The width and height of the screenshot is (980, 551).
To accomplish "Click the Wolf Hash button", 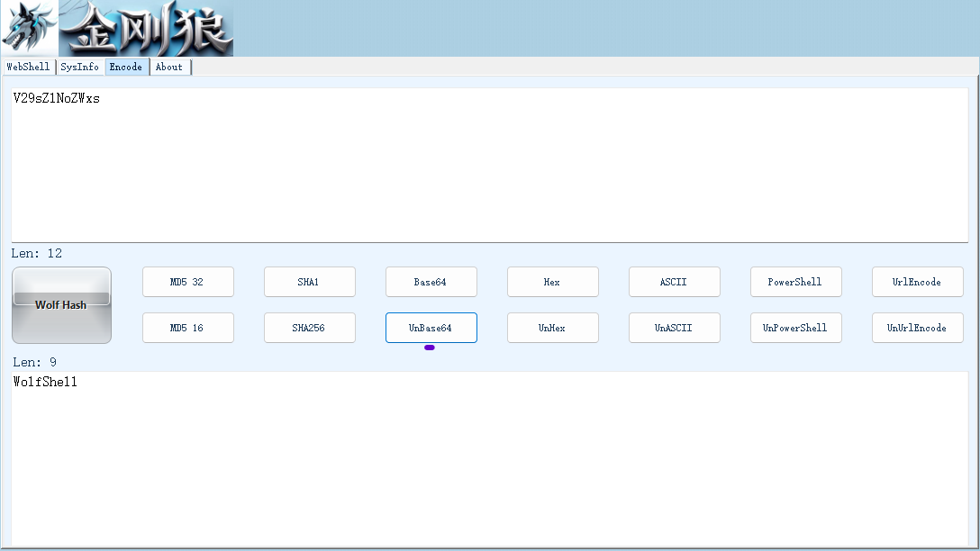I will (61, 305).
